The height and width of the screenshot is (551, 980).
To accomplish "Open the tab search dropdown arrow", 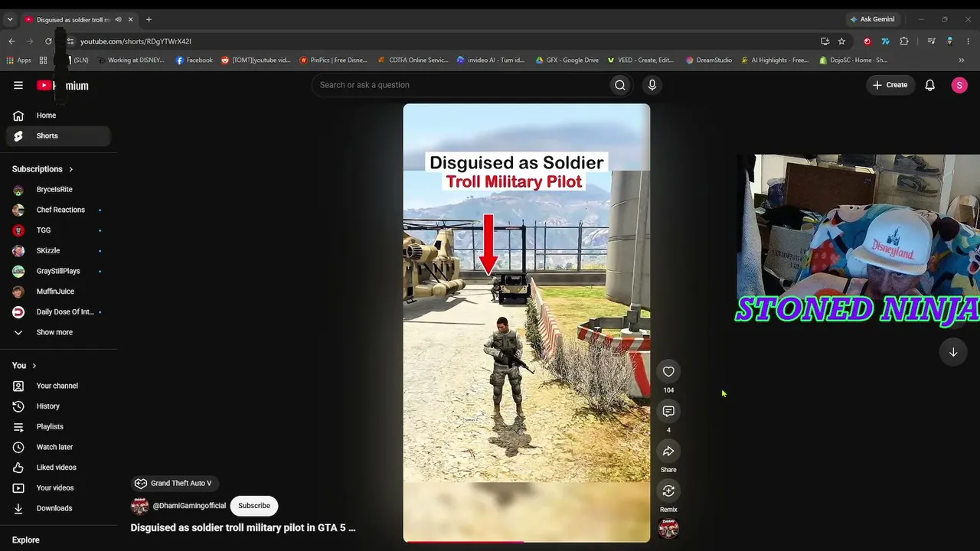I will (10, 19).
